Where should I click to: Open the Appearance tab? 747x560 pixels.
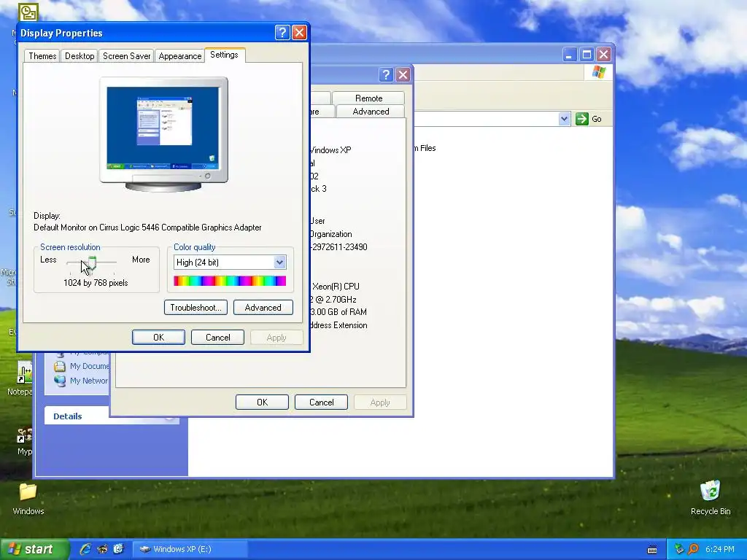click(180, 56)
